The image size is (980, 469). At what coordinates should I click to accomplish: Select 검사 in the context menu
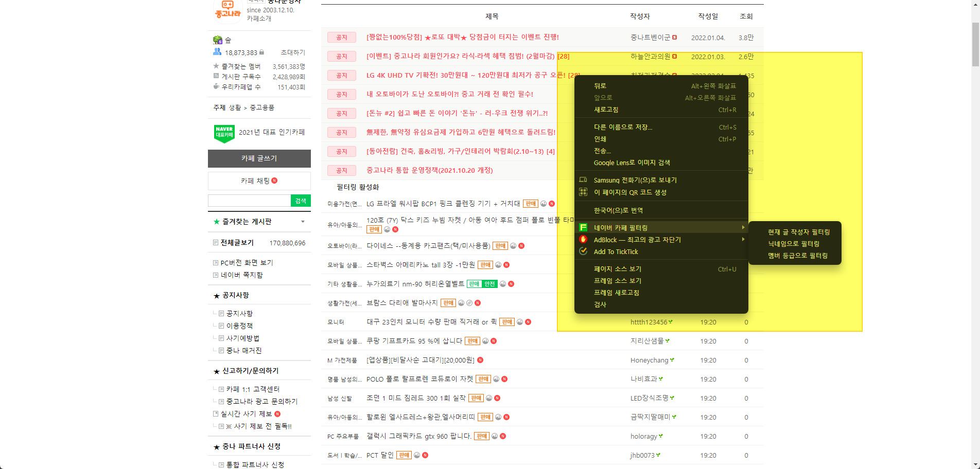click(661, 304)
